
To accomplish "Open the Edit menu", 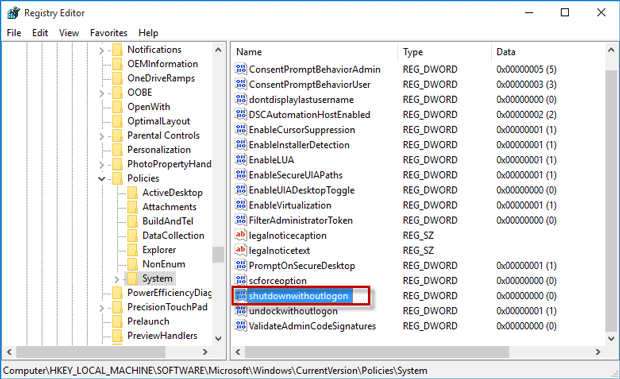I will pyautogui.click(x=40, y=33).
